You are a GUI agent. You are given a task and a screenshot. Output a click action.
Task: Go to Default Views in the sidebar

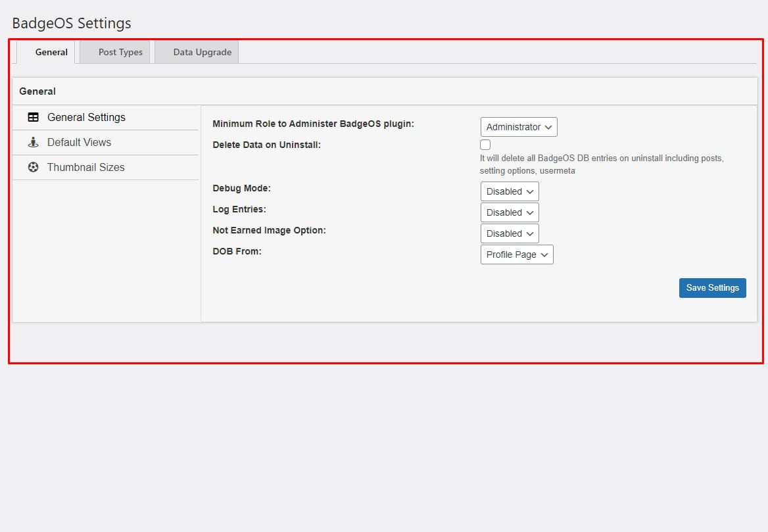pyautogui.click(x=79, y=142)
